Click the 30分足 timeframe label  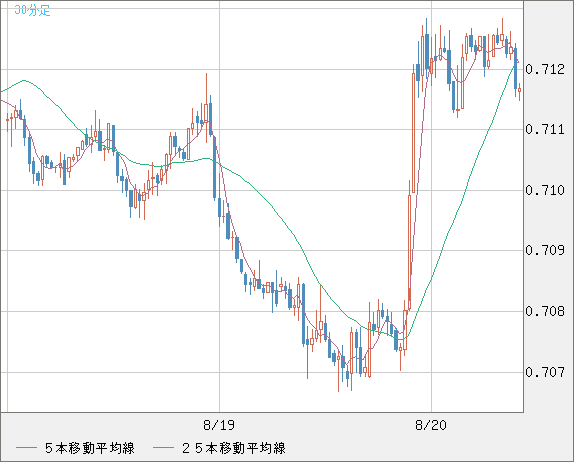pos(32,10)
